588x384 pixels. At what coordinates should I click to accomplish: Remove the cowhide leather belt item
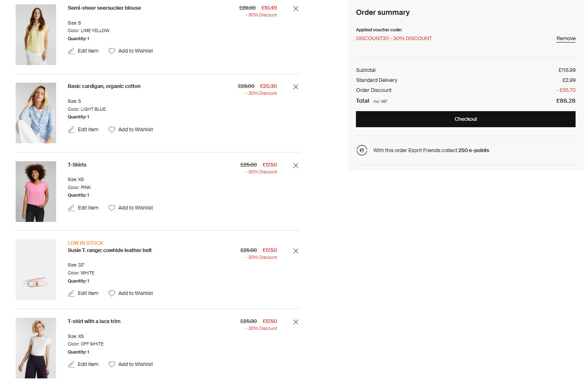click(x=296, y=251)
